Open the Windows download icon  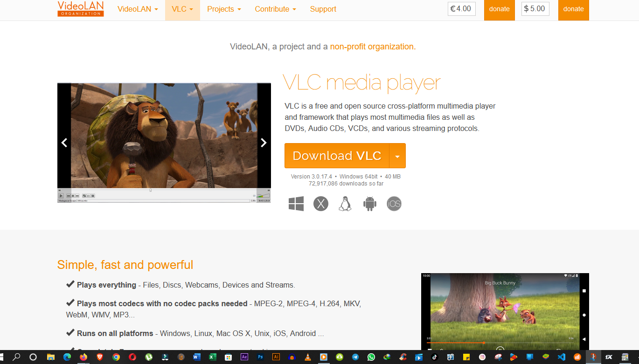[x=296, y=204]
